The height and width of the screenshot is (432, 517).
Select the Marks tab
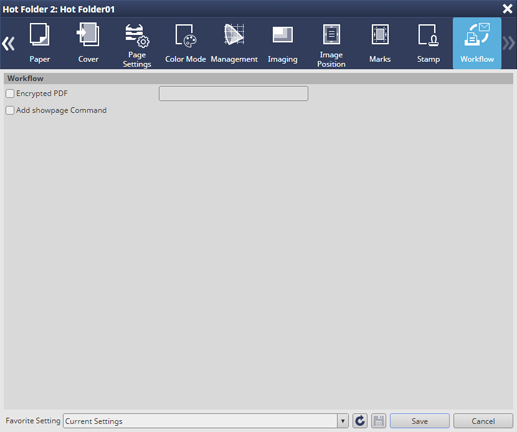click(x=380, y=43)
